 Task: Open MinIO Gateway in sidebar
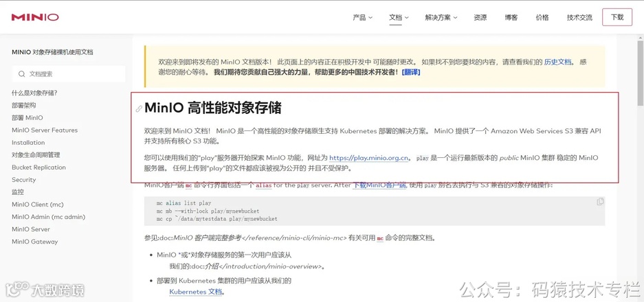click(x=35, y=242)
